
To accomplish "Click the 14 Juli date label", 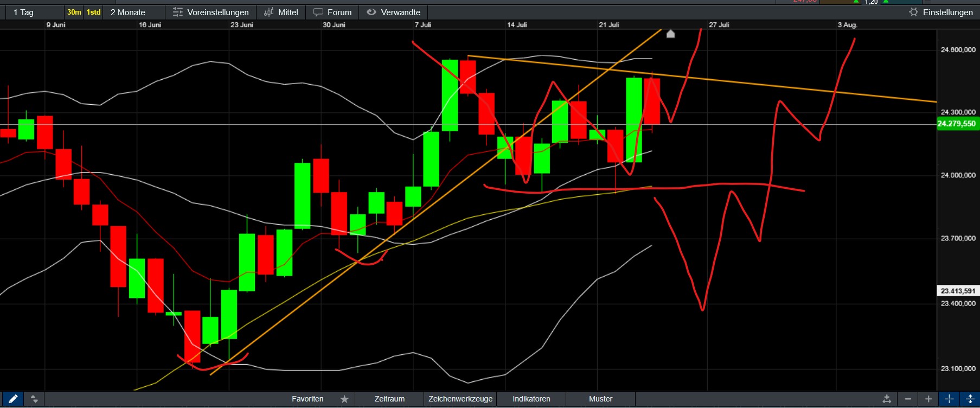I will coord(517,25).
